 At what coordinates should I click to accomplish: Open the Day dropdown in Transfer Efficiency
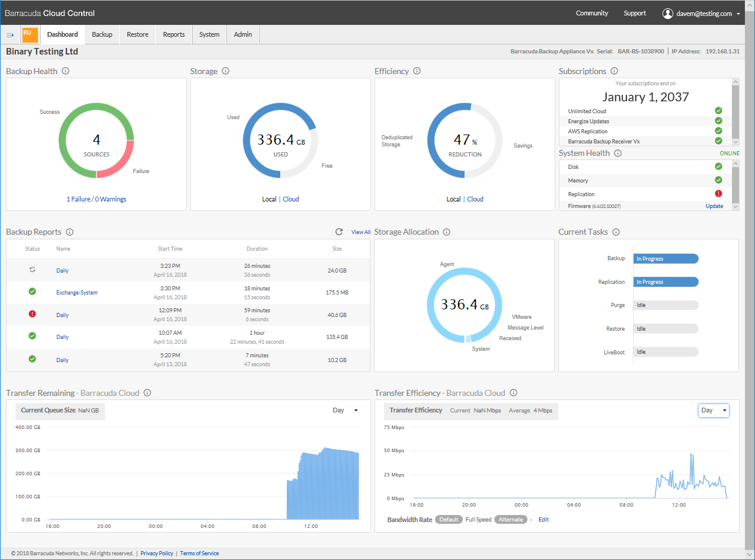tap(714, 410)
